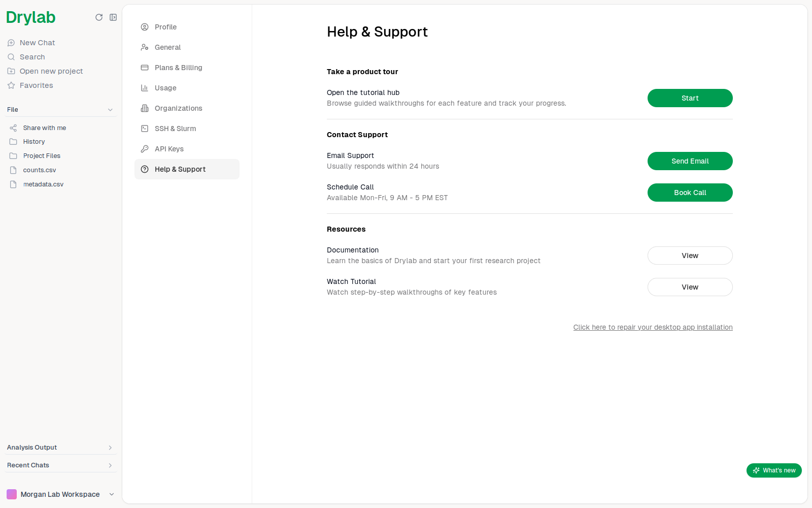812x508 pixels.
Task: Open the General settings tab
Action: tap(187, 47)
